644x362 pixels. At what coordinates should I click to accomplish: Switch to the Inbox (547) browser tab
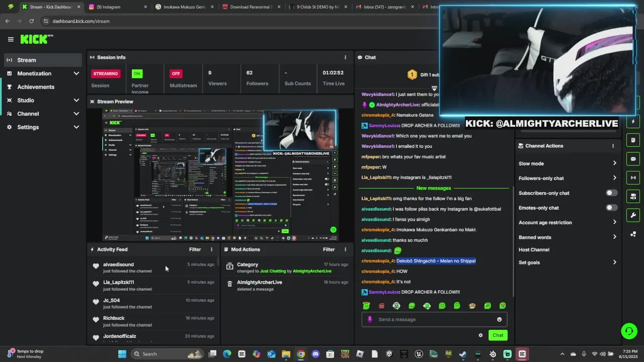coord(384,7)
